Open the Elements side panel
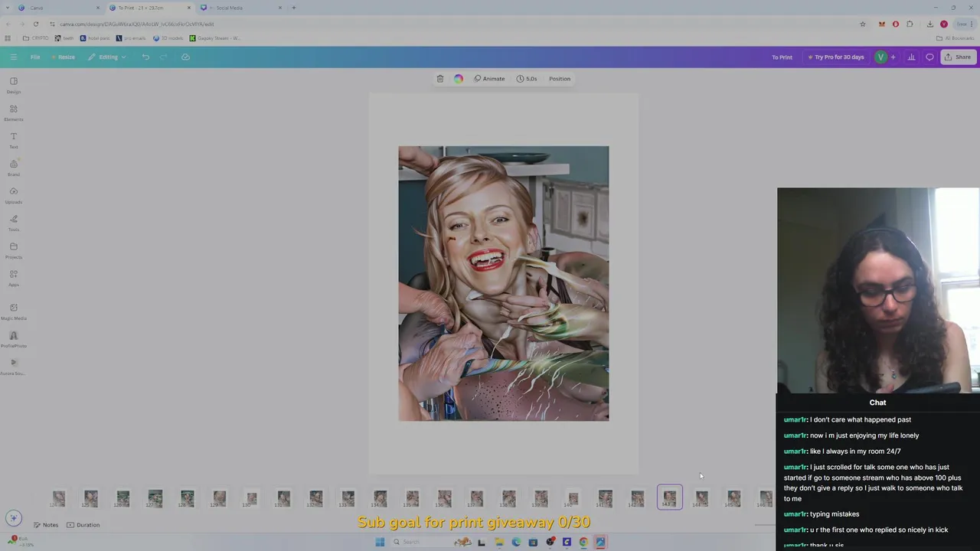Viewport: 980px width, 551px height. click(14, 112)
